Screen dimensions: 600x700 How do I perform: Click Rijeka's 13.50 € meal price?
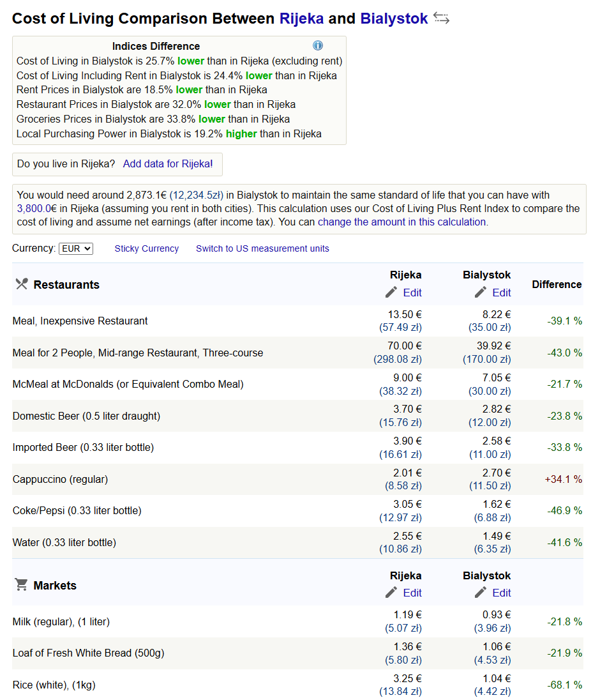(x=405, y=314)
